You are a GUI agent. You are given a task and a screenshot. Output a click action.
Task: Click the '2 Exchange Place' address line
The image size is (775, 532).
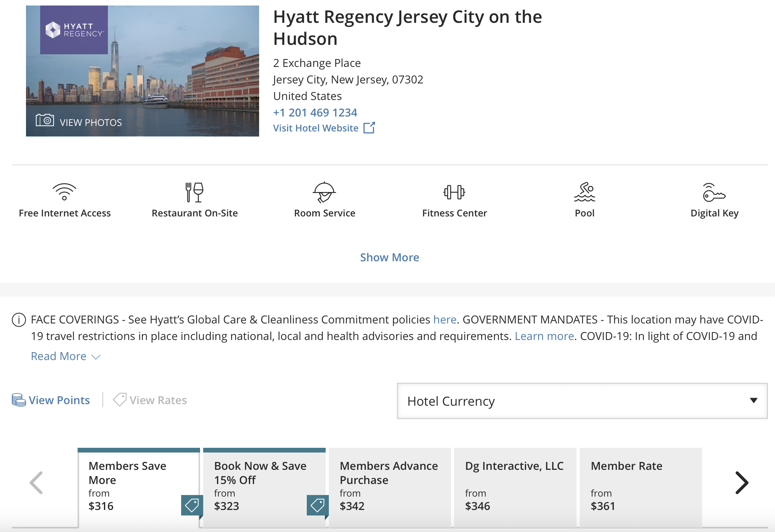coord(317,63)
